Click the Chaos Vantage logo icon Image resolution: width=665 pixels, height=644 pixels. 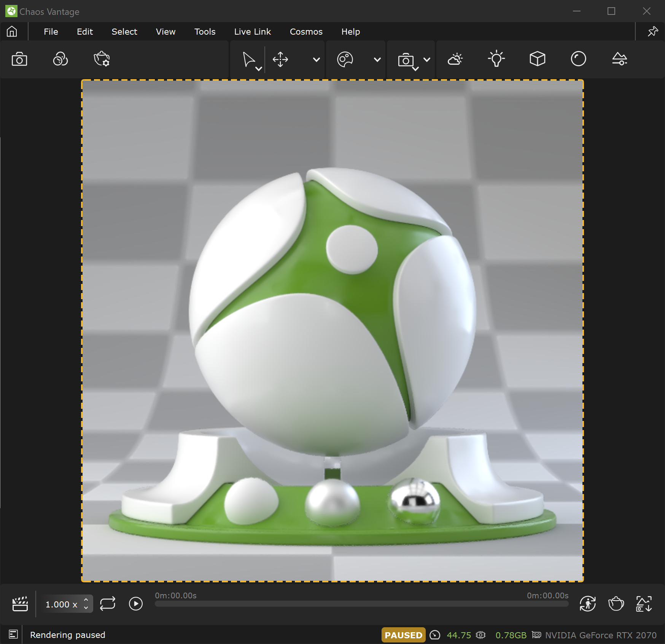click(11, 11)
